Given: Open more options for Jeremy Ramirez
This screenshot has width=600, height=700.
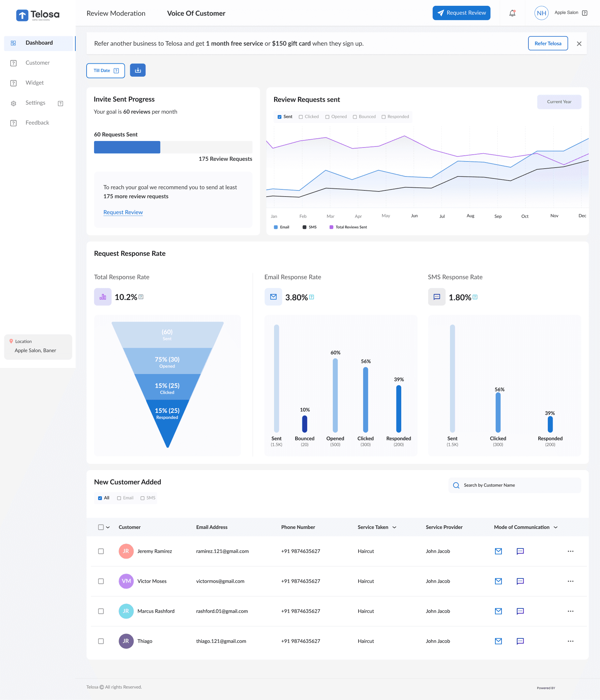Looking at the screenshot, I should 571,551.
